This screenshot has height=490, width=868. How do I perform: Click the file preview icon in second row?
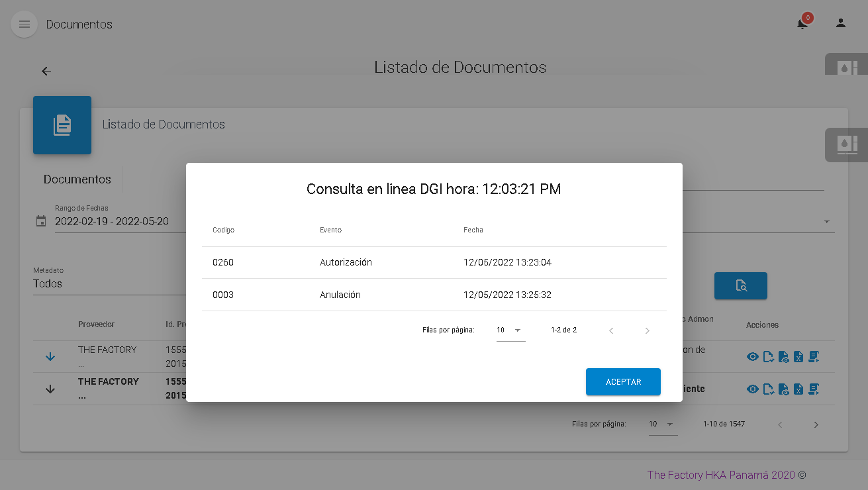[783, 389]
